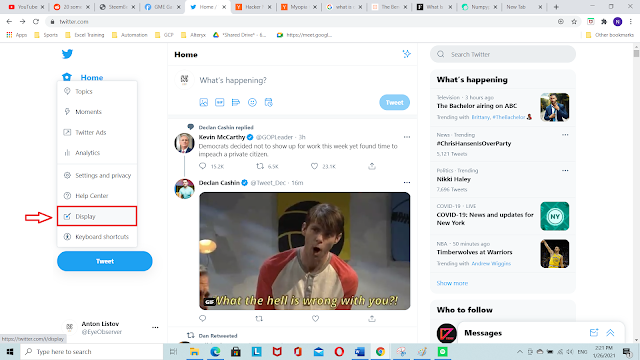Open the emoji picker in composer
Image resolution: width=640 pixels, height=360 pixels.
[252, 102]
